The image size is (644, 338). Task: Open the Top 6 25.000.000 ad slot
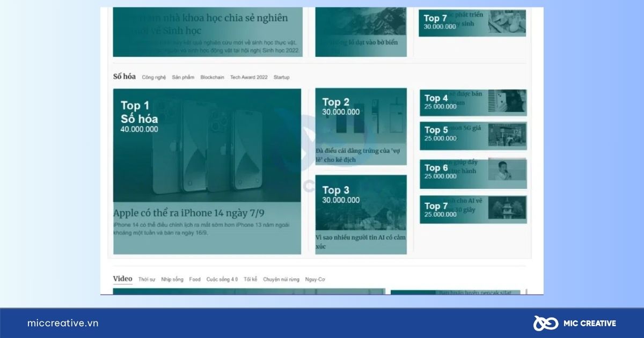pyautogui.click(x=473, y=173)
